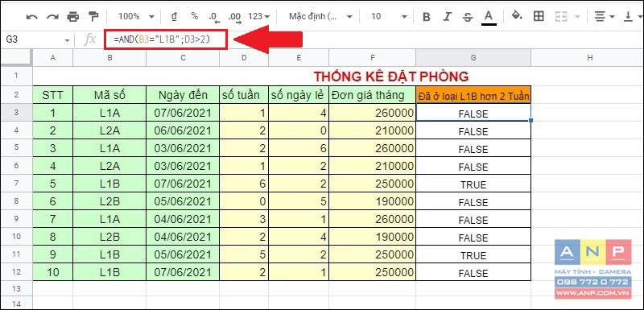Increase decimal places button
Image resolution: width=644 pixels, height=310 pixels.
coord(235,17)
